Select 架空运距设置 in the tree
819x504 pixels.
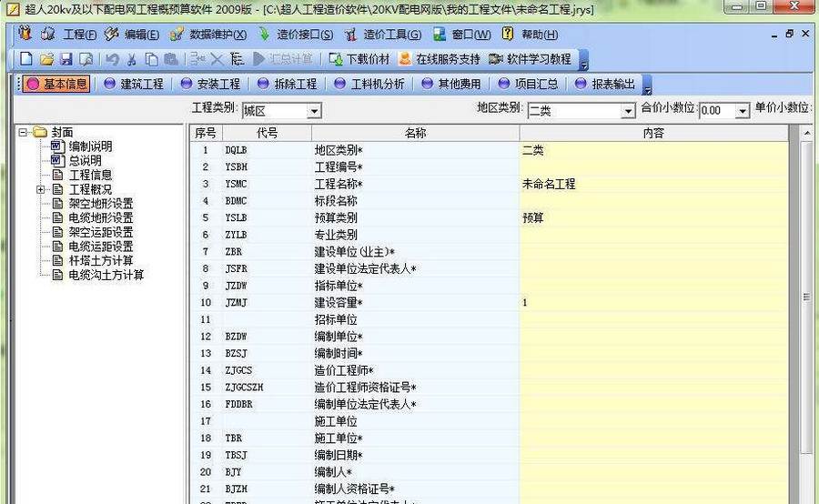pos(101,232)
